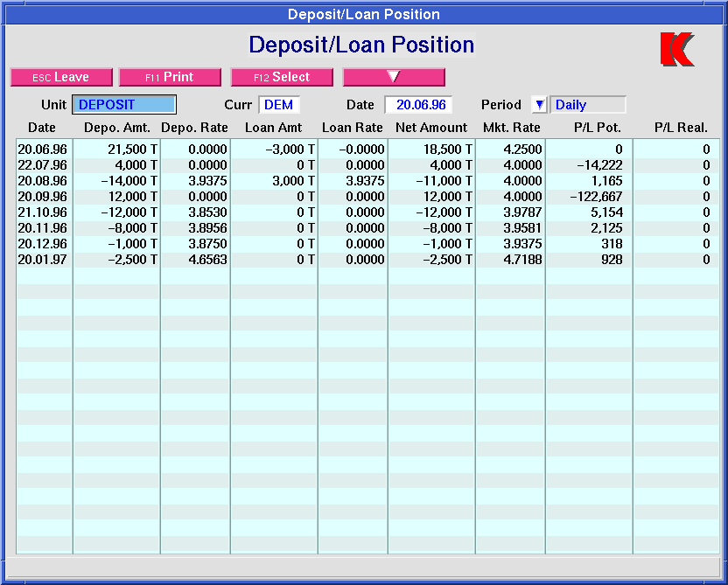This screenshot has width=728, height=585.
Task: Click the ESC Leave button
Action: point(61,77)
